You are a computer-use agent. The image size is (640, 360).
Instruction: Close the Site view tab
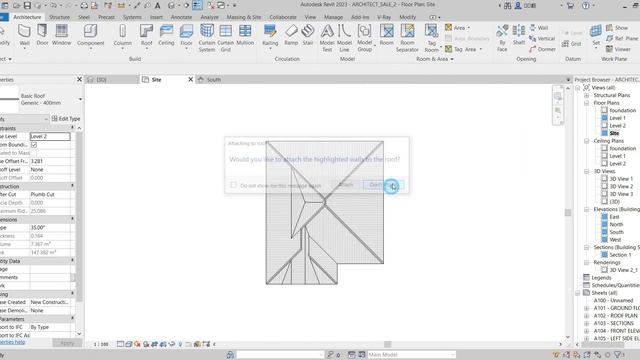point(190,80)
